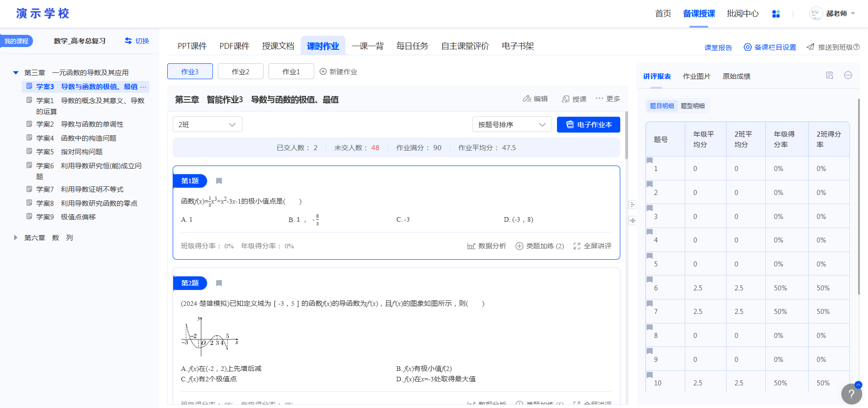Viewport: 868px width, 408px height.
Task: Select 学案7 利用导数证明不等式 in tree
Action: pos(92,189)
